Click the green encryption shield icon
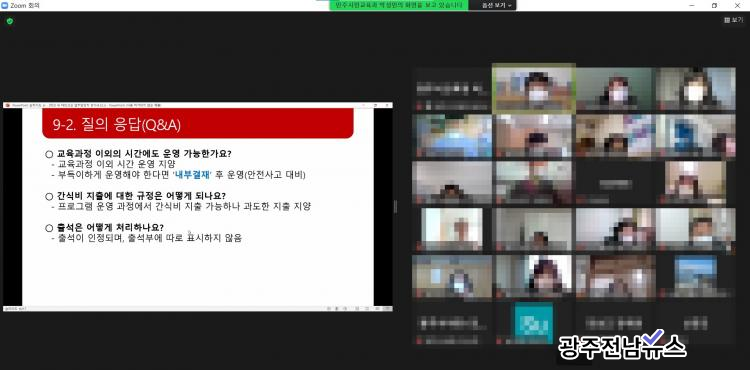This screenshot has height=370, width=750. click(x=10, y=21)
